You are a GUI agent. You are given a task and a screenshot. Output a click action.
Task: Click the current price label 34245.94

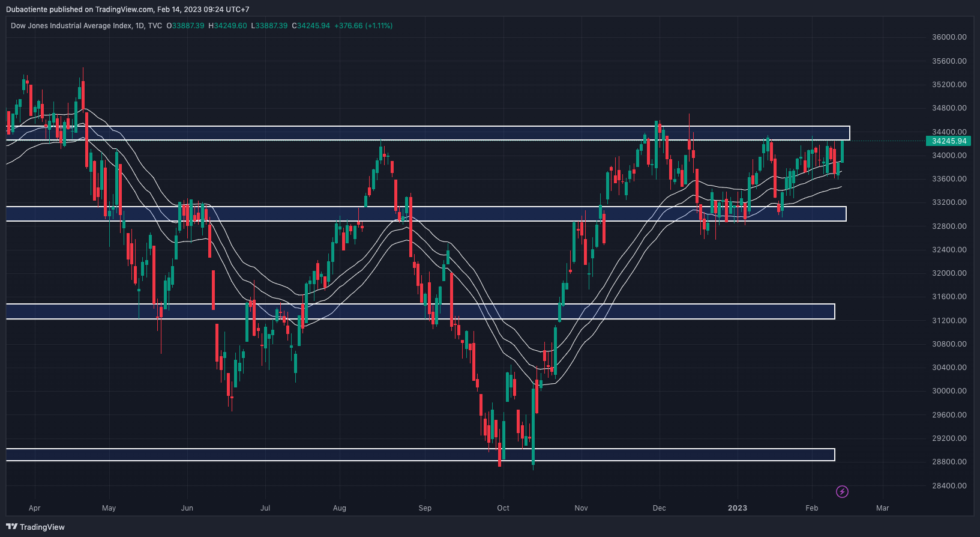[949, 141]
